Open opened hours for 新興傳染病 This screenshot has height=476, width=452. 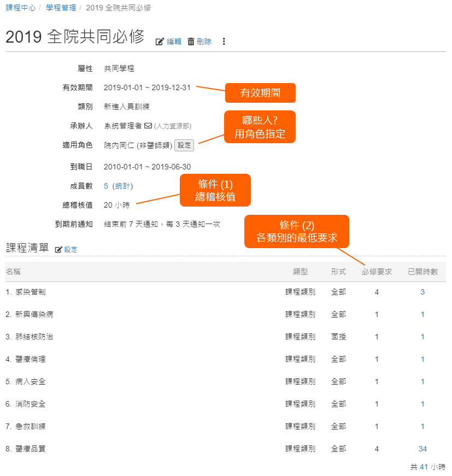click(422, 315)
